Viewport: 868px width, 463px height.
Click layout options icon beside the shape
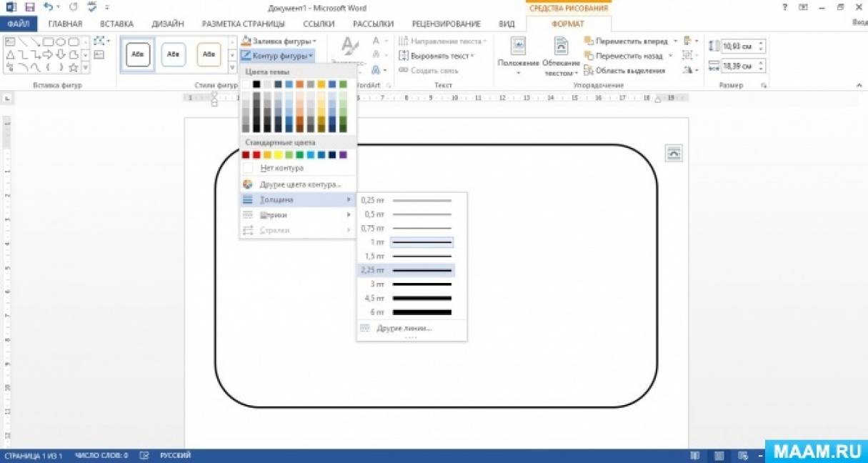(x=674, y=153)
